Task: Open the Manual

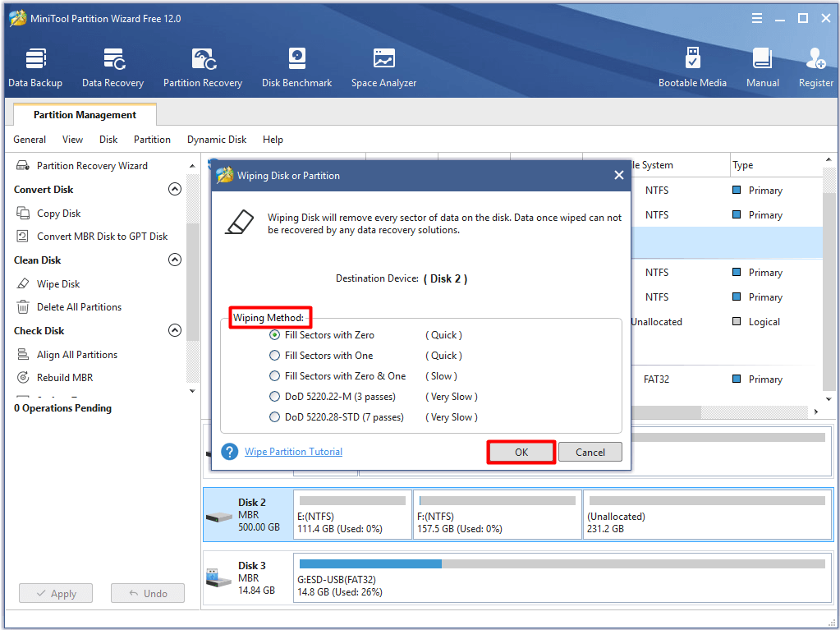Action: (x=762, y=68)
